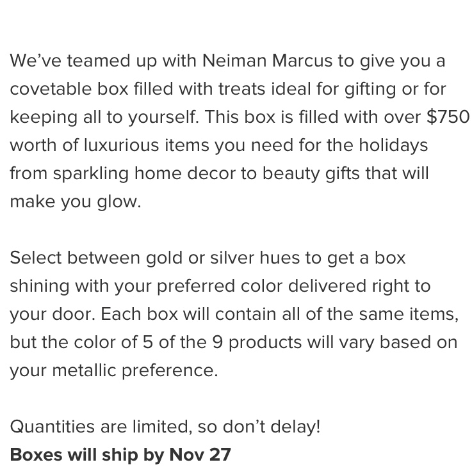Click the words "metallic preference."

(135, 370)
